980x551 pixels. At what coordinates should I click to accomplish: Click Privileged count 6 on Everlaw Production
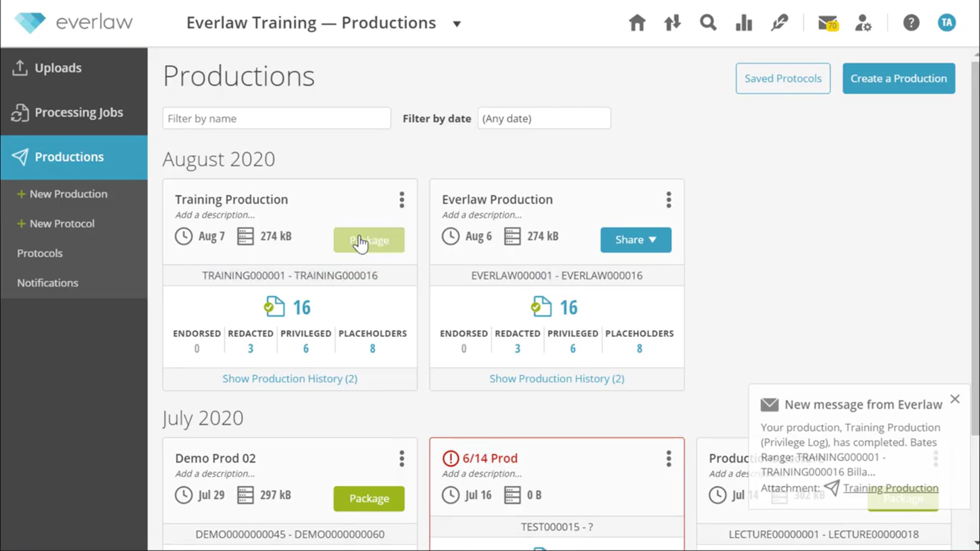tap(573, 349)
